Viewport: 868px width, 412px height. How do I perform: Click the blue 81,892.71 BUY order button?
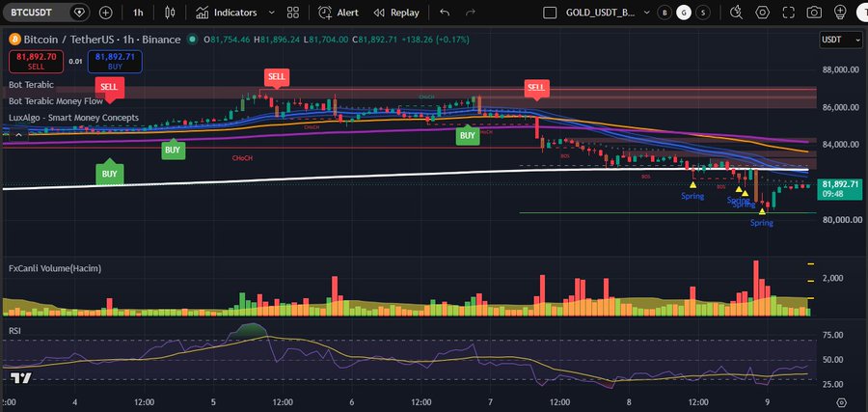[x=115, y=62]
